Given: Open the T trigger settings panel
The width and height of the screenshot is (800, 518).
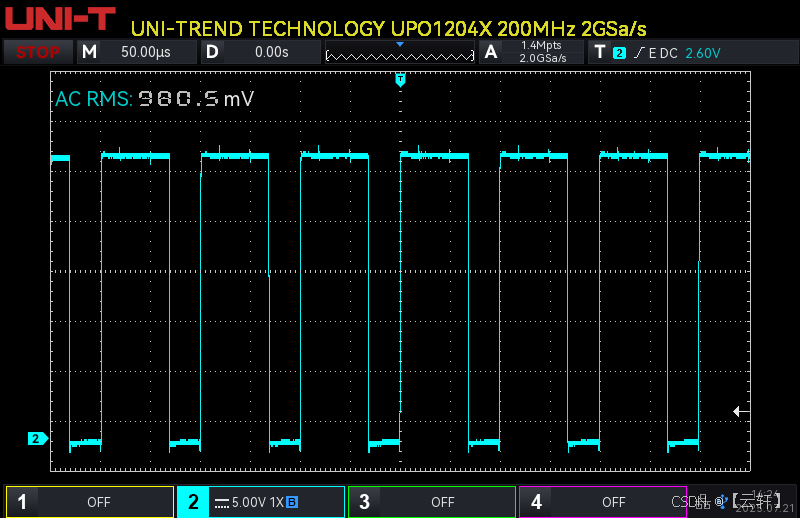Looking at the screenshot, I should pyautogui.click(x=692, y=52).
